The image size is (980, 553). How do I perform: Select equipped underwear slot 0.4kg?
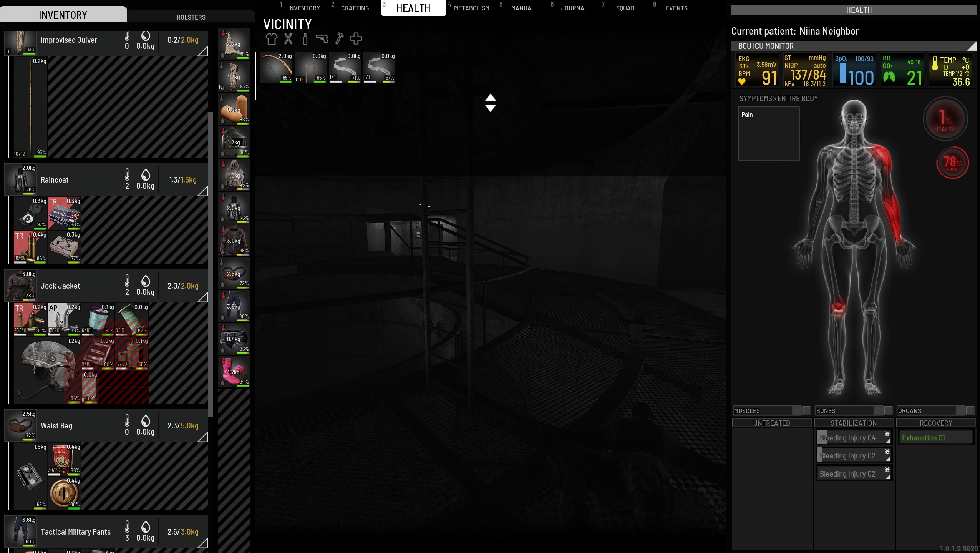[x=234, y=339]
